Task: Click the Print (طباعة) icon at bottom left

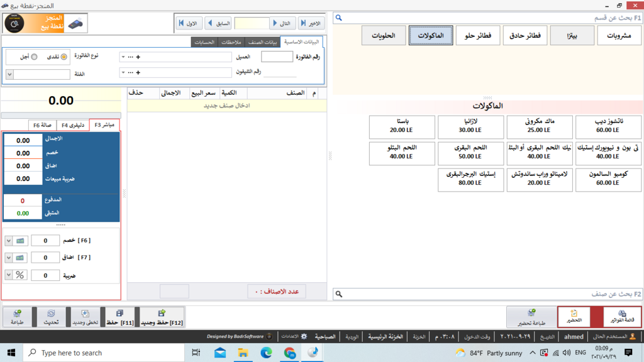Action: tap(17, 317)
